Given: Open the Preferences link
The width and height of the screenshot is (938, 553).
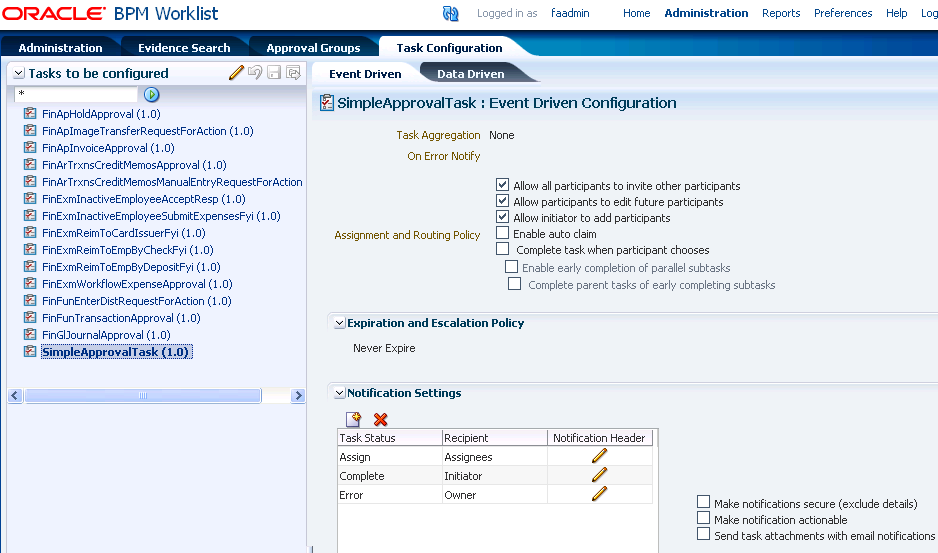Looking at the screenshot, I should click(843, 13).
